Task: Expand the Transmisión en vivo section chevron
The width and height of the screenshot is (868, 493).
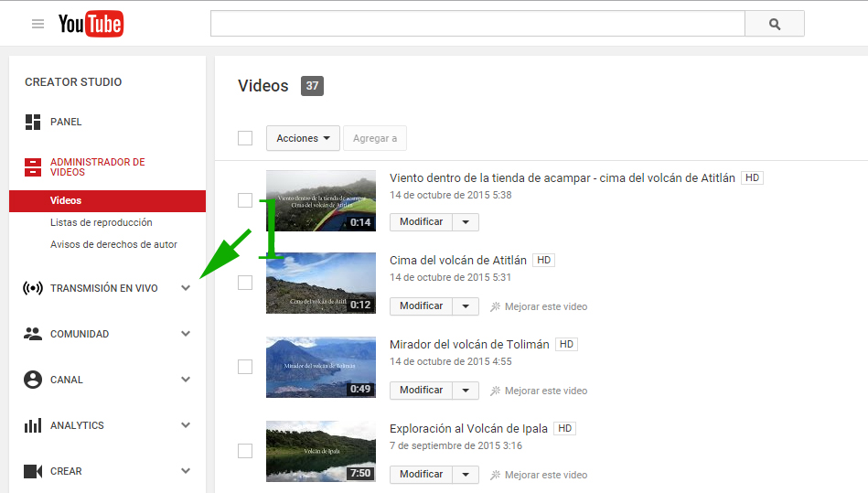Action: tap(186, 288)
